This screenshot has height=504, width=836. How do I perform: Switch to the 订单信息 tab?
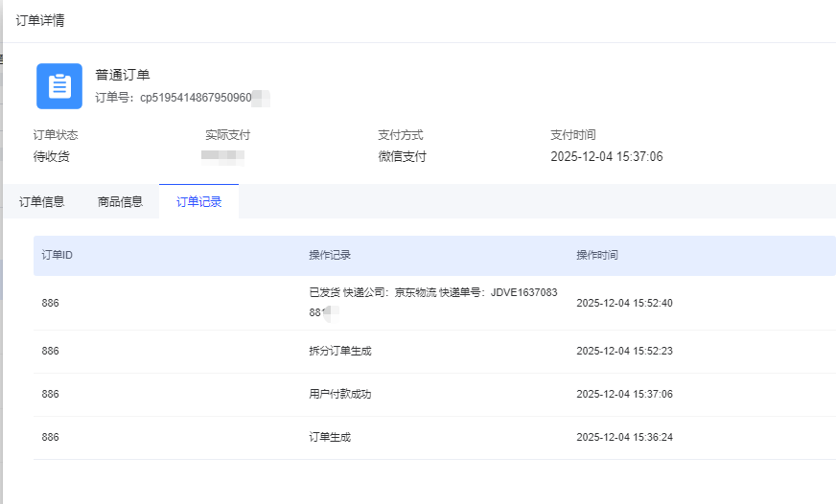[42, 201]
